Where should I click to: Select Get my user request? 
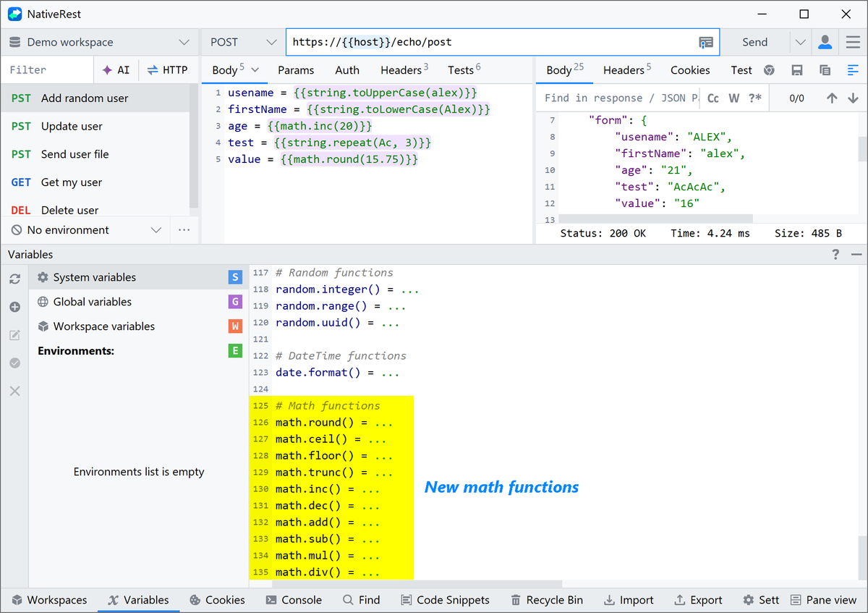pyautogui.click(x=95, y=182)
